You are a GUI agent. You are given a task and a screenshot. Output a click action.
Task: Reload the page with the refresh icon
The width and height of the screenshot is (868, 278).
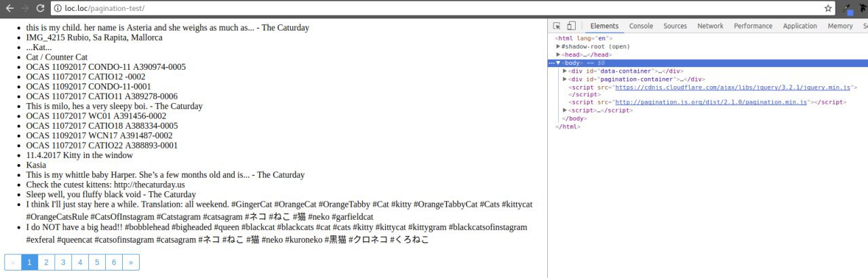click(41, 8)
